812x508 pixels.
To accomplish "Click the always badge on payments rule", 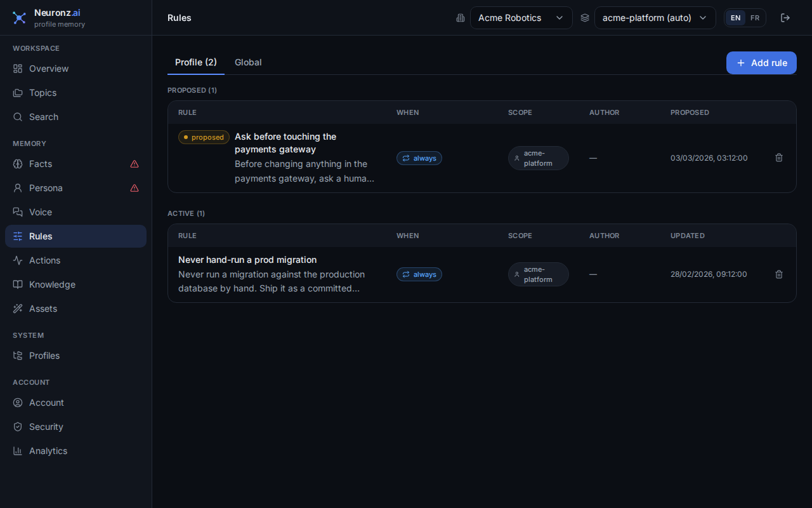I will coord(419,158).
